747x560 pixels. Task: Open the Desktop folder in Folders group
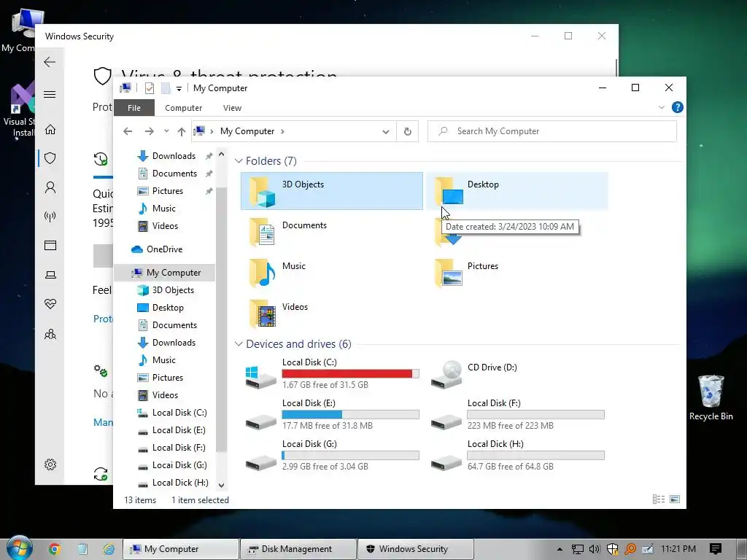[516, 191]
